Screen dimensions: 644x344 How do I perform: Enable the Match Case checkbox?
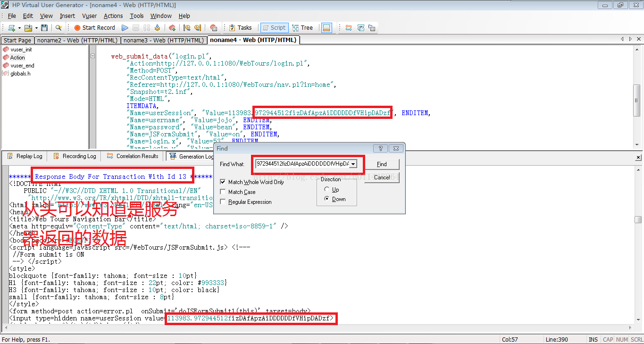(x=223, y=192)
